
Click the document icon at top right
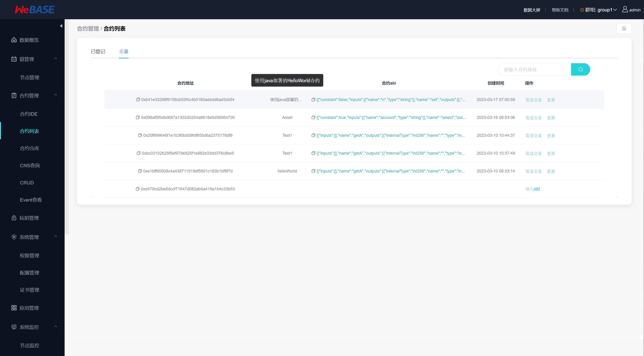[624, 28]
